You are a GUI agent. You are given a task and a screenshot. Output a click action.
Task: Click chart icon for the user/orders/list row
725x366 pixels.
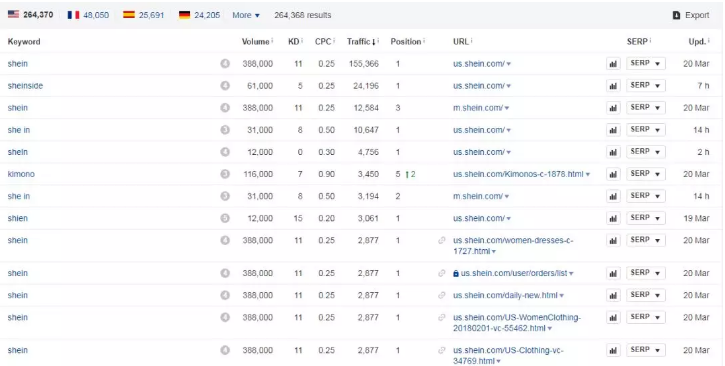pos(613,274)
